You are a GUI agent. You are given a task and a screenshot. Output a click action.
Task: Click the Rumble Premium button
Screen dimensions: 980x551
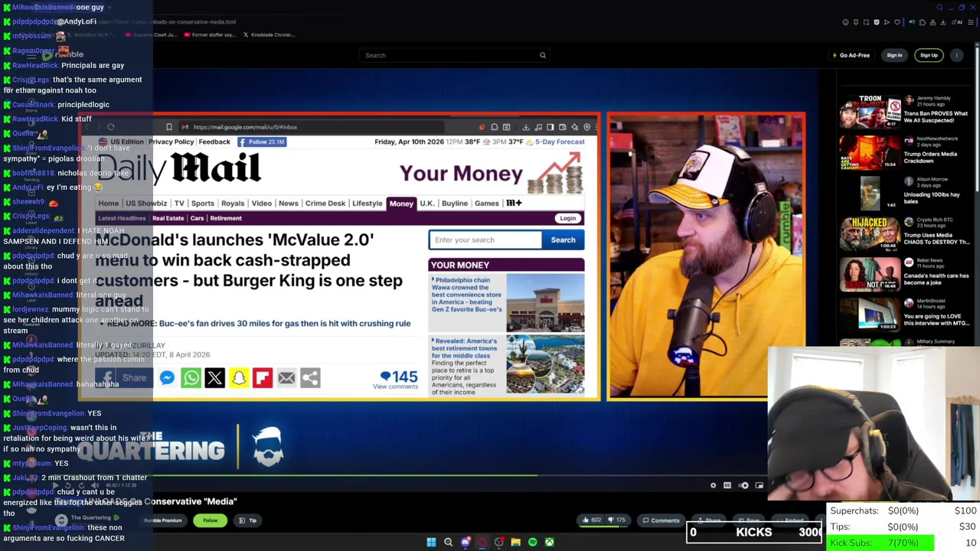coord(163,520)
